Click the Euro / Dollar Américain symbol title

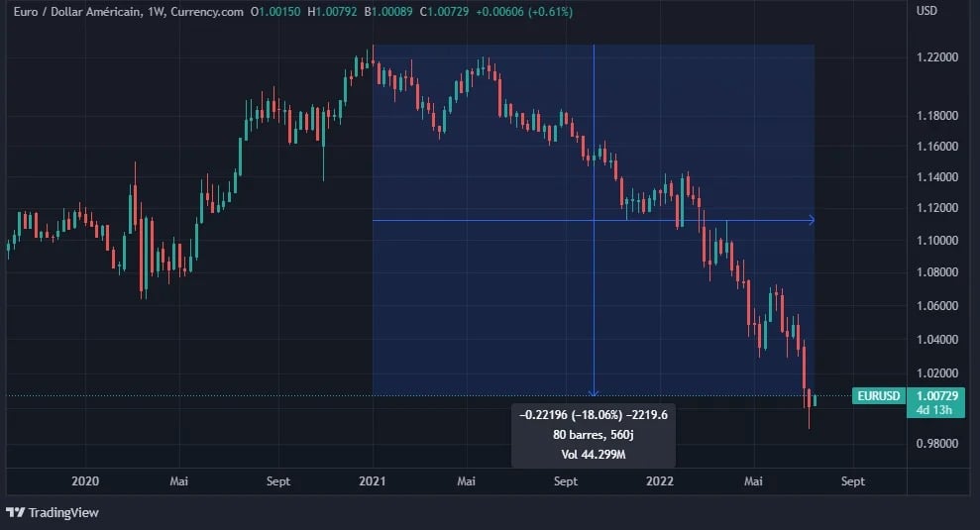click(x=77, y=11)
